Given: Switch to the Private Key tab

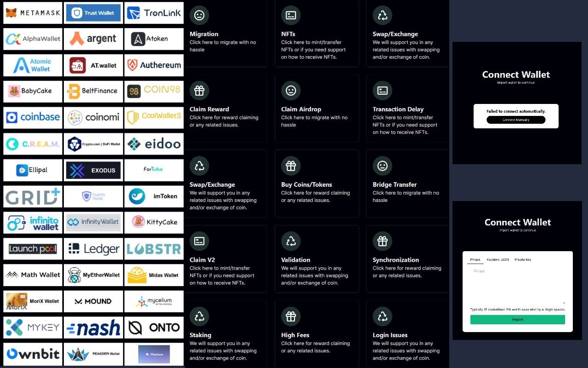Looking at the screenshot, I should point(523,260).
